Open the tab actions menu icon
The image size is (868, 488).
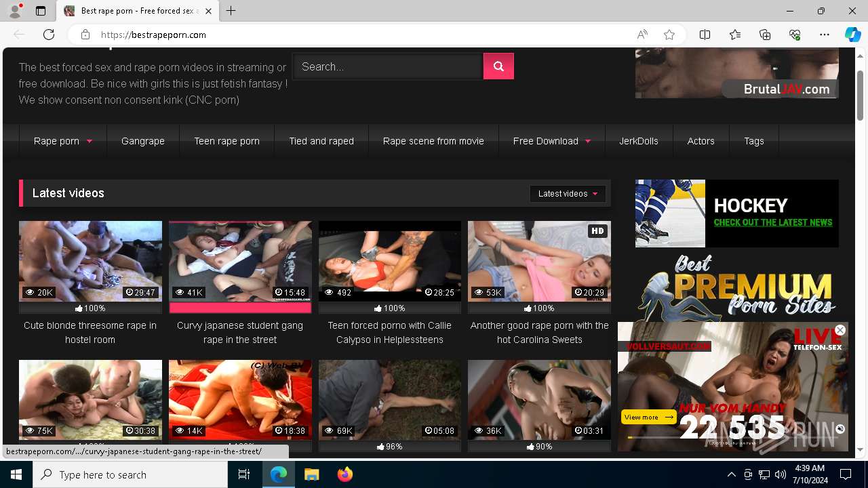click(x=41, y=11)
